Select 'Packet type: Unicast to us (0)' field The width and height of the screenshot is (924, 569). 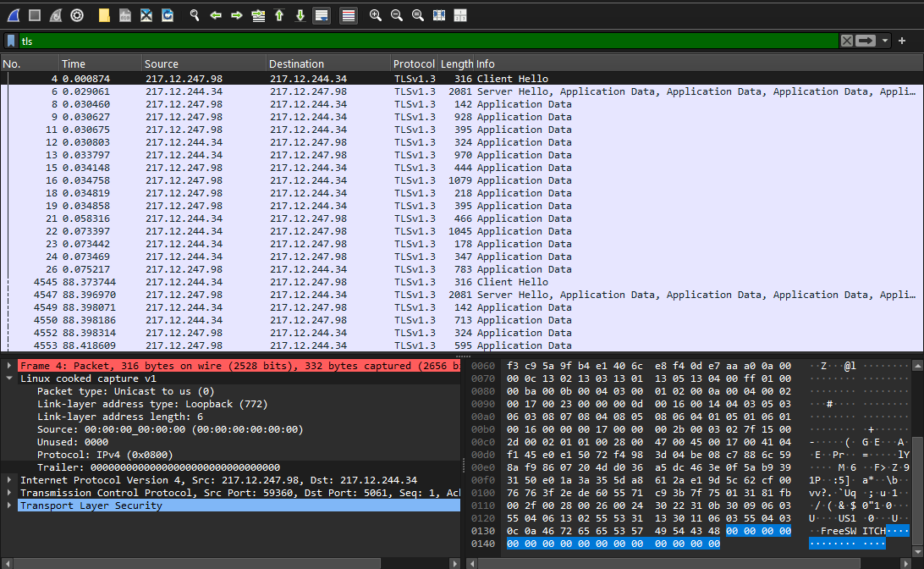pos(125,391)
